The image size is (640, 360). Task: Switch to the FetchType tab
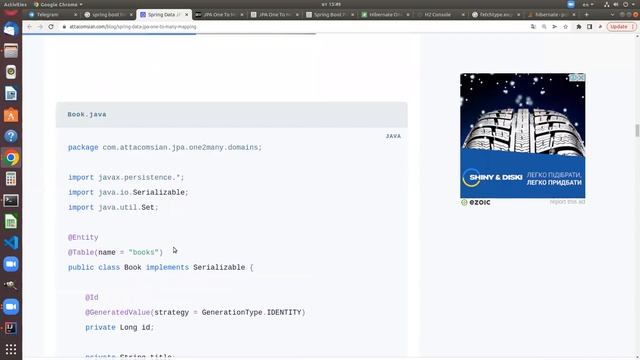[x=496, y=14]
